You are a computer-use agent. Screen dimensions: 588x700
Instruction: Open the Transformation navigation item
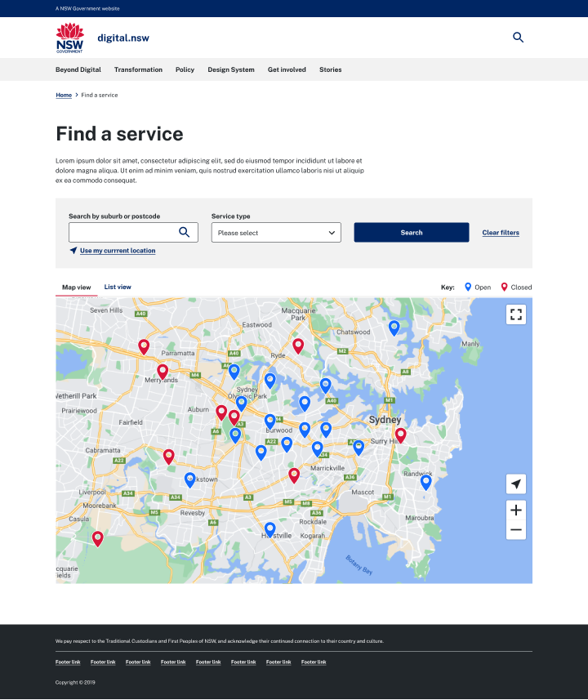click(138, 69)
